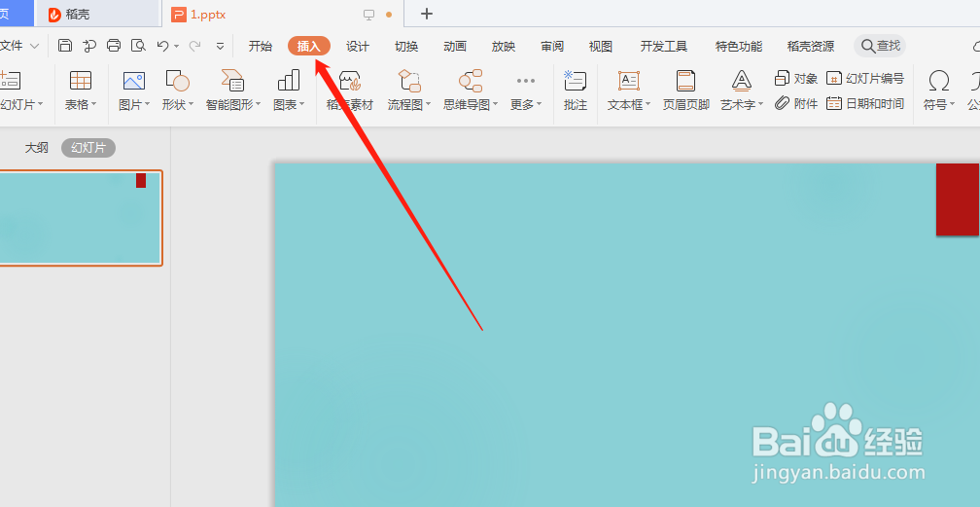
Task: Open the 审阅 review tab
Action: point(552,46)
